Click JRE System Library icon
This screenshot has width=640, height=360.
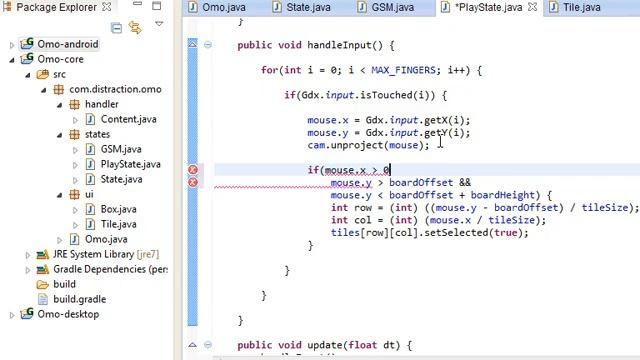point(43,255)
